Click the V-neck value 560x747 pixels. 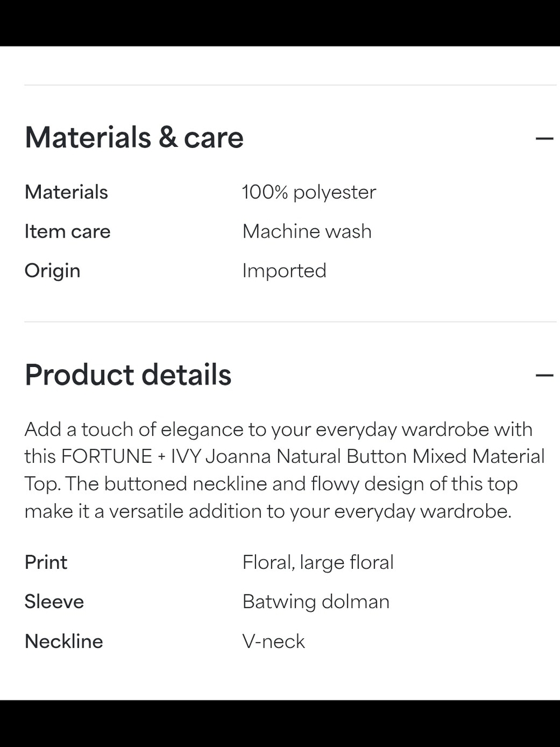point(274,641)
